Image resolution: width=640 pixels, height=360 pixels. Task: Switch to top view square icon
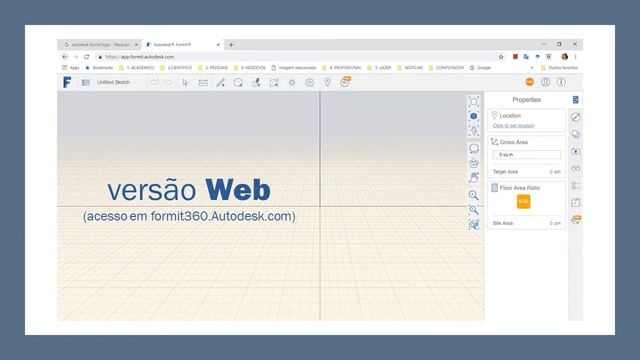click(473, 102)
